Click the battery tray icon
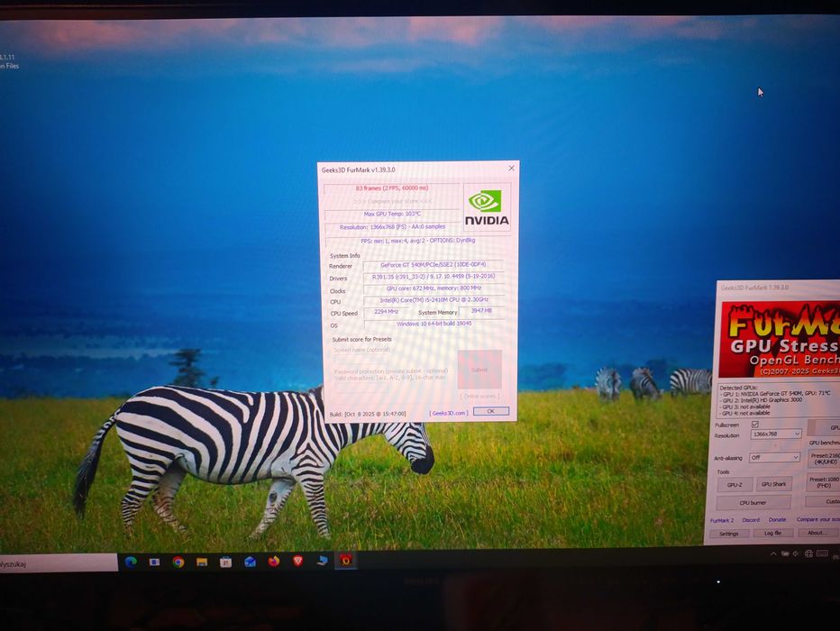This screenshot has height=631, width=840. (785, 553)
